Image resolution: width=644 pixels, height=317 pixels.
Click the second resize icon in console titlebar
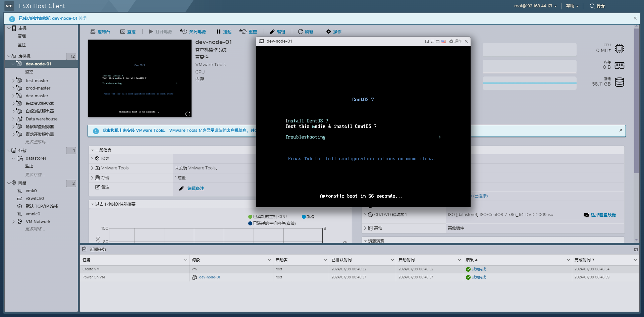pos(432,41)
